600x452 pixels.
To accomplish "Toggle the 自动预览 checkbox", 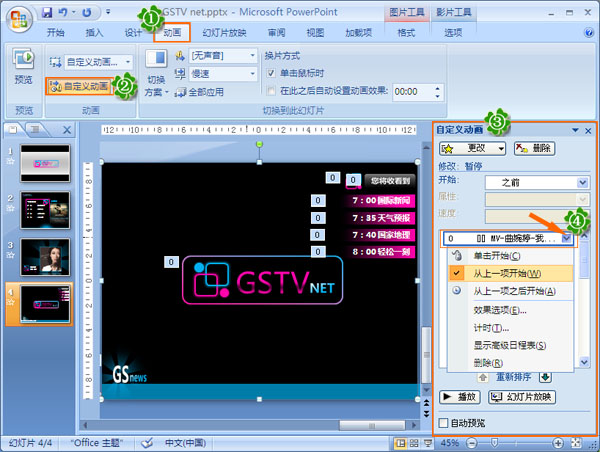I will [x=443, y=423].
